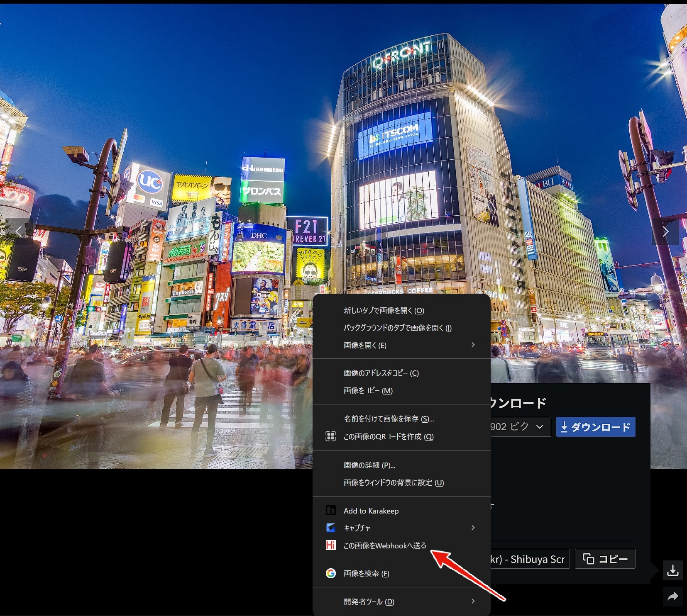
Task: Go to next photo with right chevron
Action: (665, 231)
